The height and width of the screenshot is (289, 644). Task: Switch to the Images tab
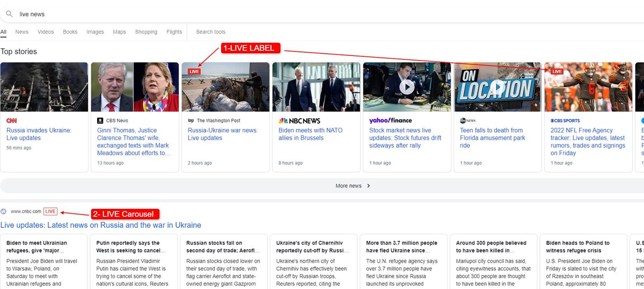tap(95, 32)
